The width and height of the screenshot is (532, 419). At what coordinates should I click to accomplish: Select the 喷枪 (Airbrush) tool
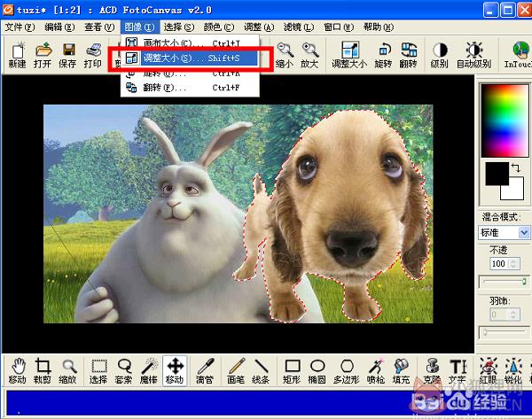click(x=376, y=371)
